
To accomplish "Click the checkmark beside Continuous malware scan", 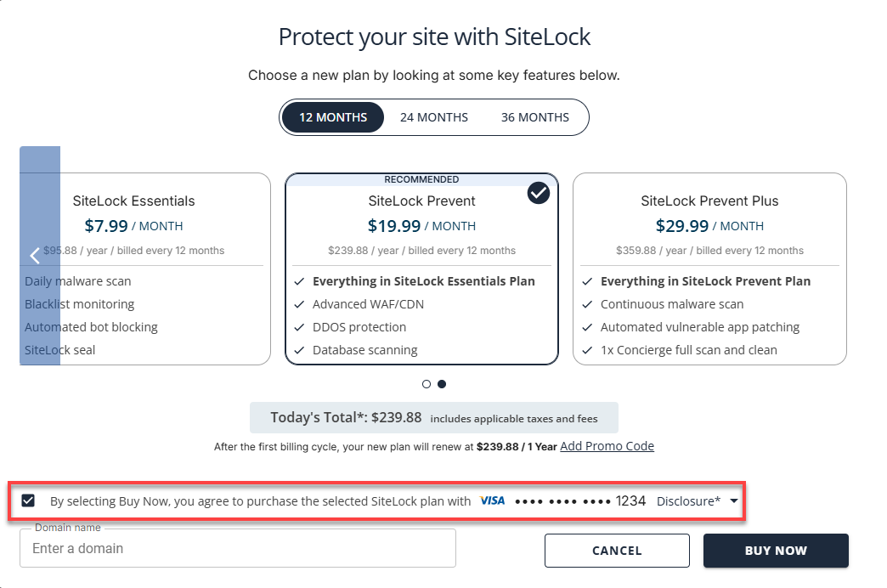I will pyautogui.click(x=587, y=303).
